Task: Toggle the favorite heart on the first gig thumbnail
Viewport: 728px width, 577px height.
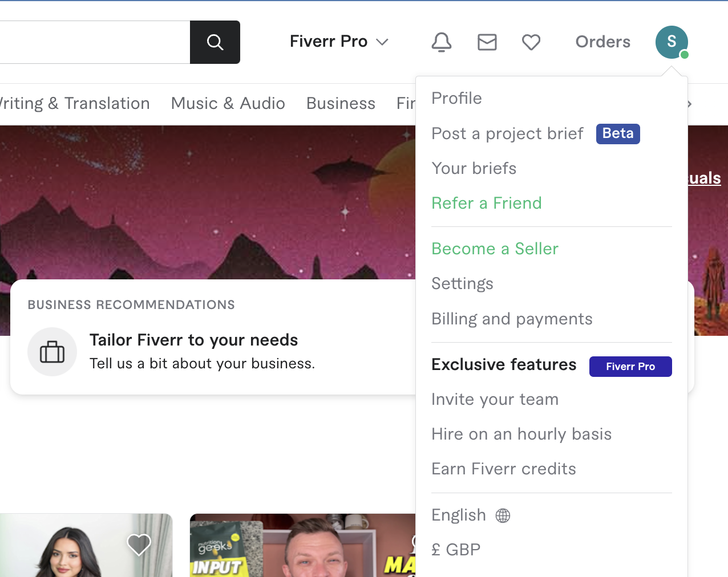Action: click(x=139, y=545)
